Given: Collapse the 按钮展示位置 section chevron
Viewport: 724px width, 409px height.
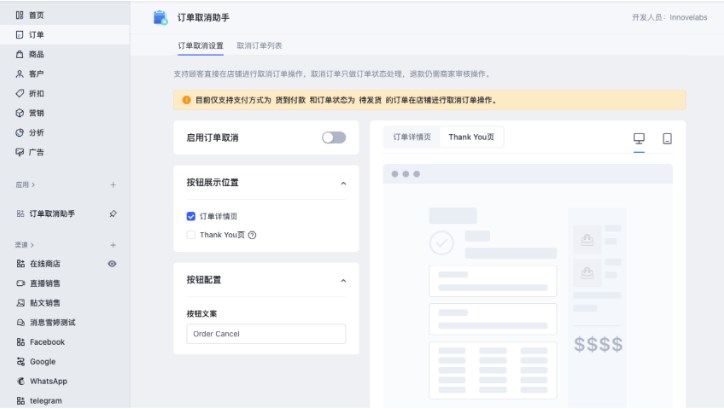Looking at the screenshot, I should (343, 183).
